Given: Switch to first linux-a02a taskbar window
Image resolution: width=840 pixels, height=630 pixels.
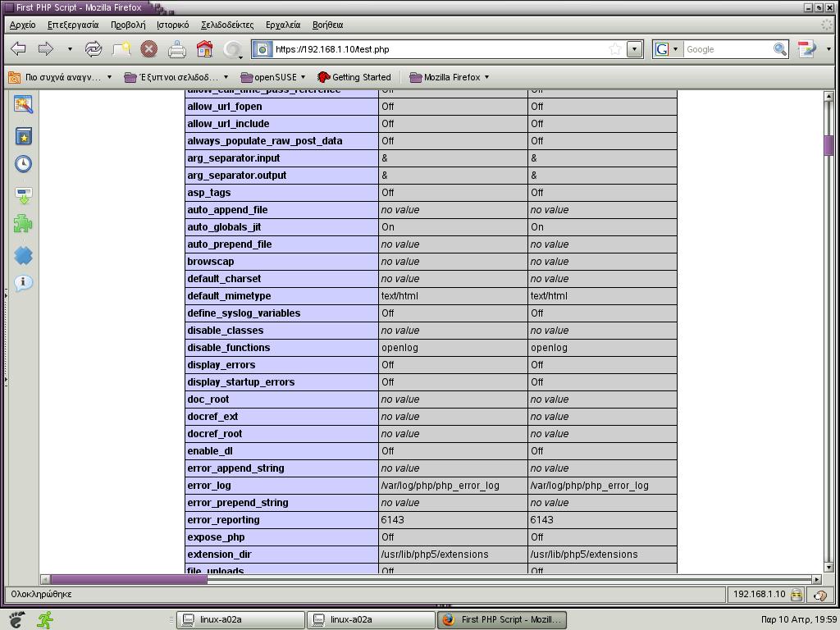Looking at the screenshot, I should [240, 620].
